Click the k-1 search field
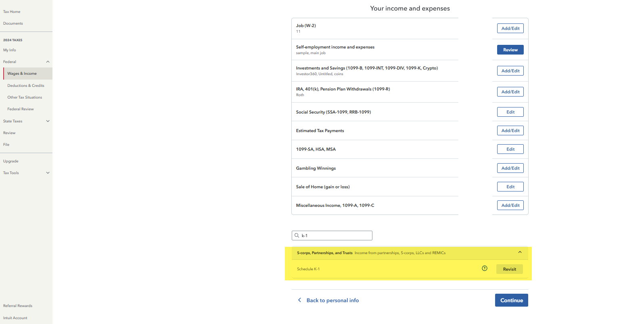Image resolution: width=644 pixels, height=324 pixels. (x=336, y=236)
